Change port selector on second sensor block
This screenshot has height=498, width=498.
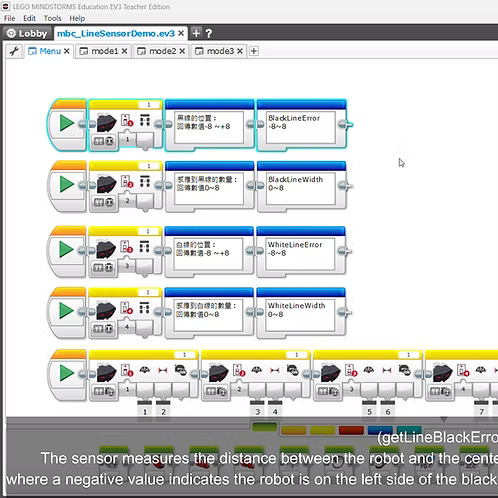[149, 166]
